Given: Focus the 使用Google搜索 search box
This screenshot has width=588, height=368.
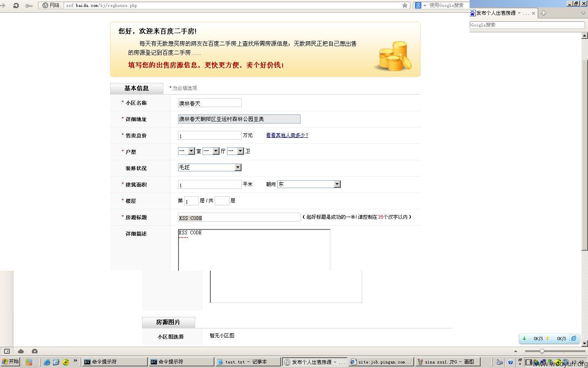Looking at the screenshot, I should click(448, 5).
